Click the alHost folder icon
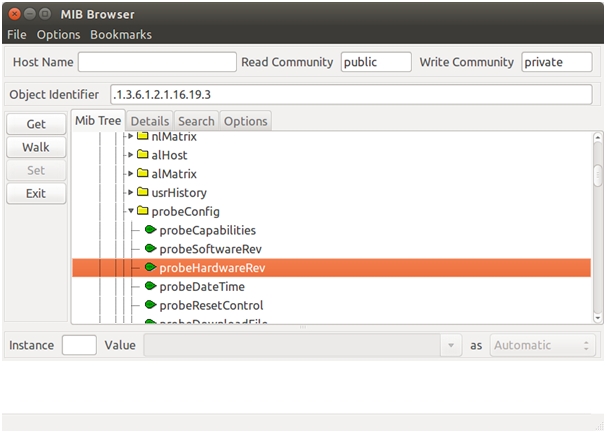This screenshot has width=606, height=433. [x=142, y=155]
